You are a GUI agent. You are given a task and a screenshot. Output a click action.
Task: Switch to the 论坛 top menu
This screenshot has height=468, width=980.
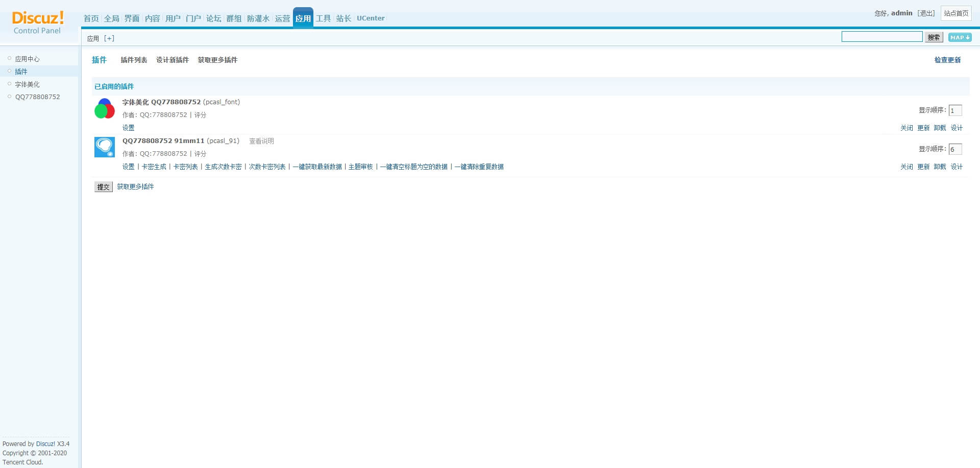pos(213,18)
